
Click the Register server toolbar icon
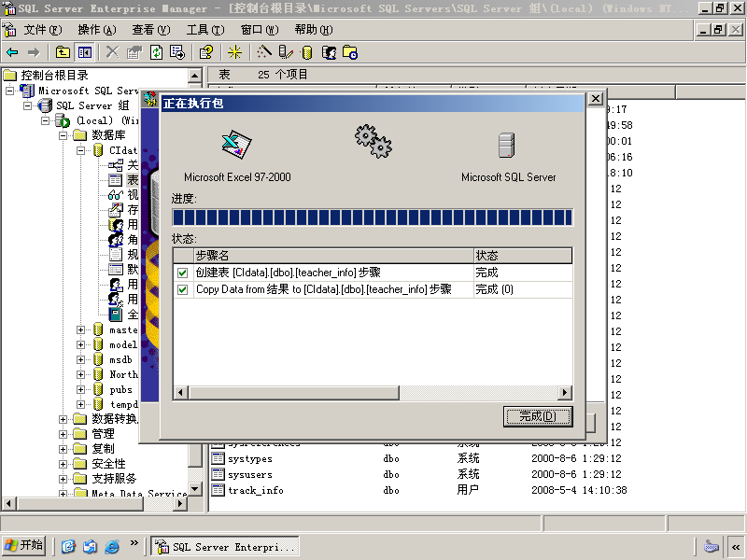point(286,52)
